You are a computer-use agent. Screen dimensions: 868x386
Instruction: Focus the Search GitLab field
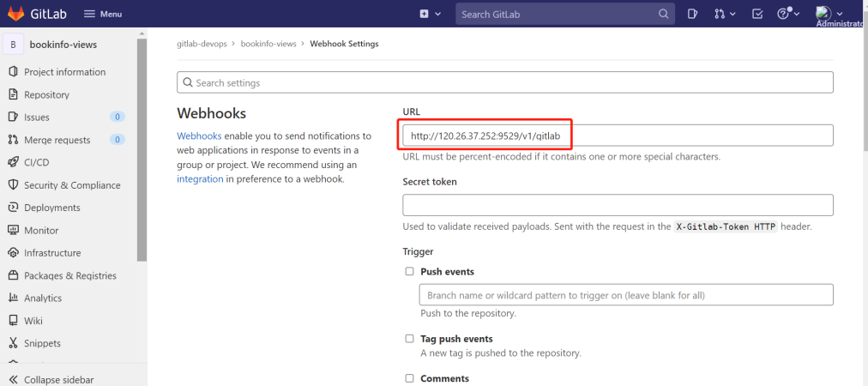click(x=565, y=14)
